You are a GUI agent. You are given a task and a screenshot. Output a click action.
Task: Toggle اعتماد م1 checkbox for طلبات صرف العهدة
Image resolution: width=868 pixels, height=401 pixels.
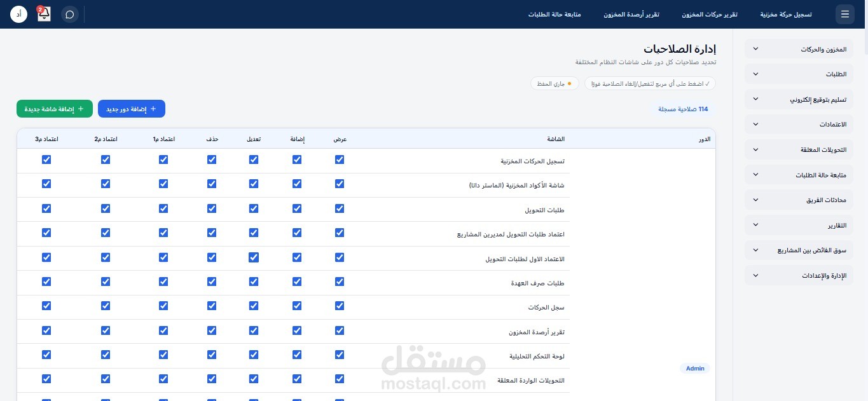[x=163, y=282]
